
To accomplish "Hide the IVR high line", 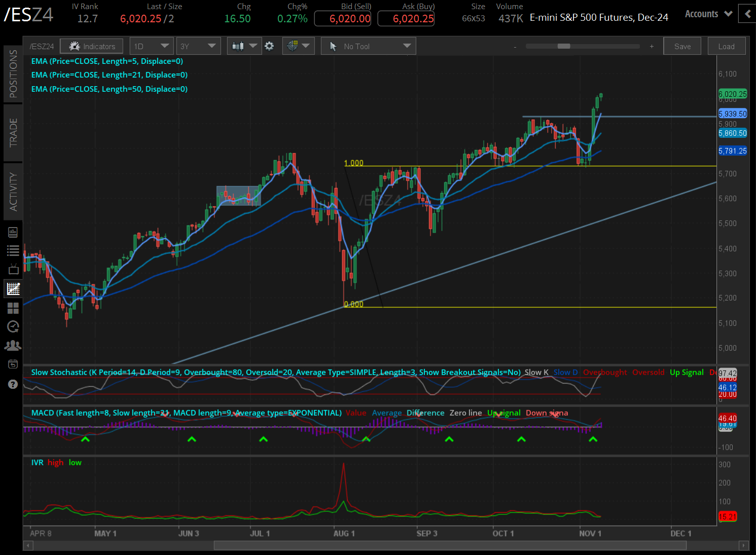I will coord(55,462).
